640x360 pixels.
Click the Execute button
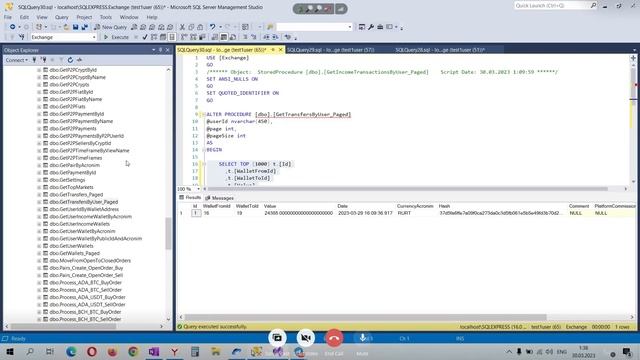[x=117, y=37]
